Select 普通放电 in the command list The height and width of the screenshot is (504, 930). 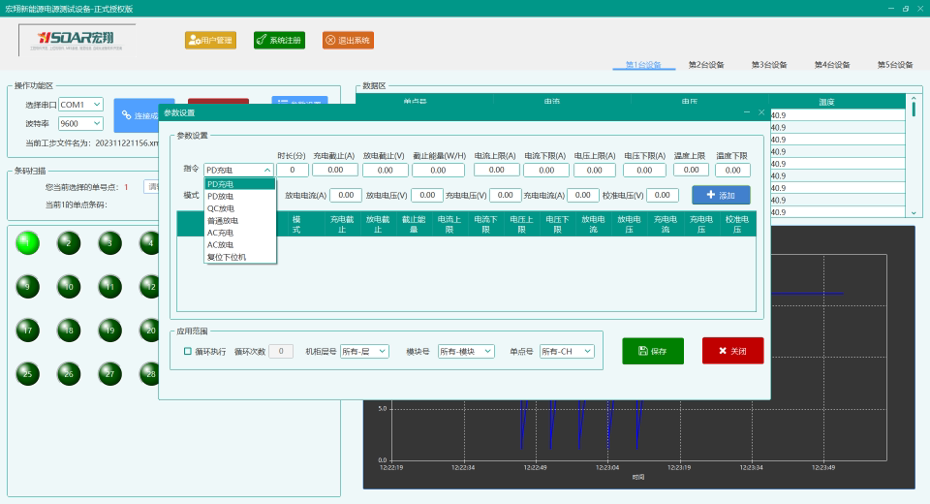click(240, 221)
